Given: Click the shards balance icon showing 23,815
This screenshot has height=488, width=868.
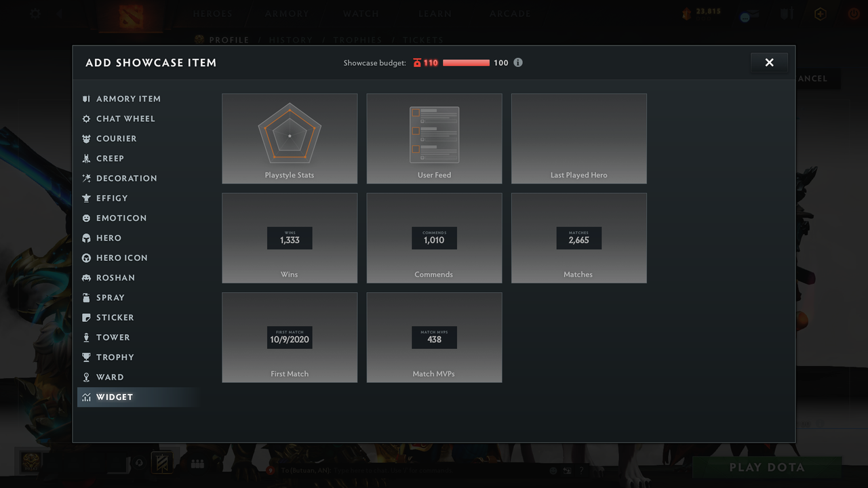Looking at the screenshot, I should point(685,12).
